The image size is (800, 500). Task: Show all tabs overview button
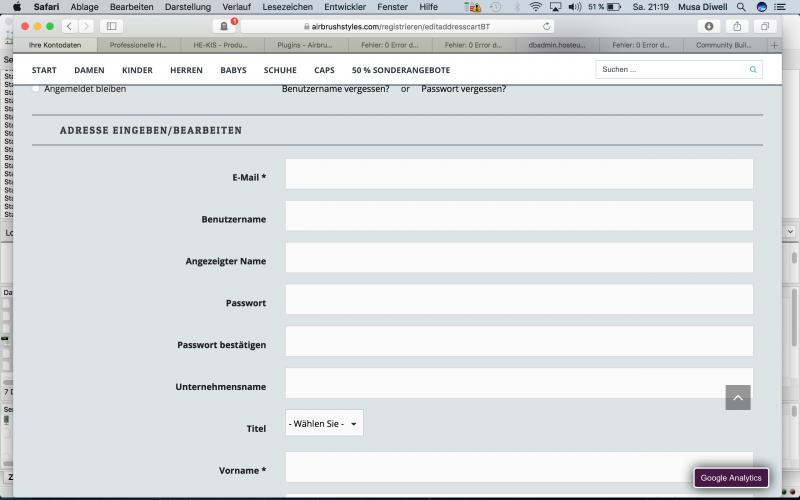766,26
